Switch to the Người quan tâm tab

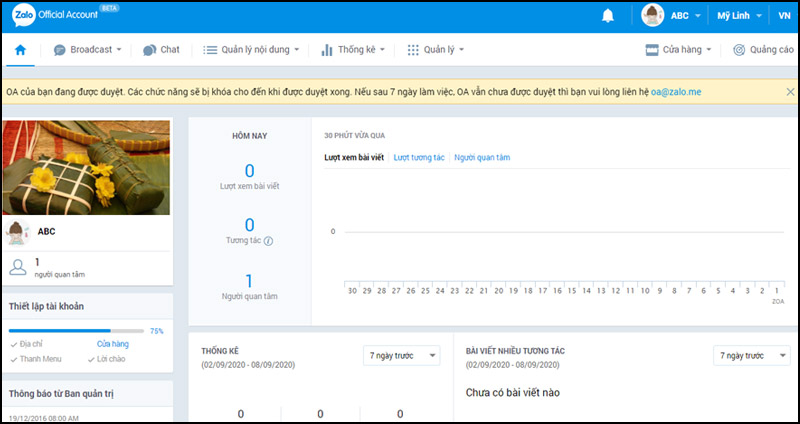pyautogui.click(x=482, y=158)
